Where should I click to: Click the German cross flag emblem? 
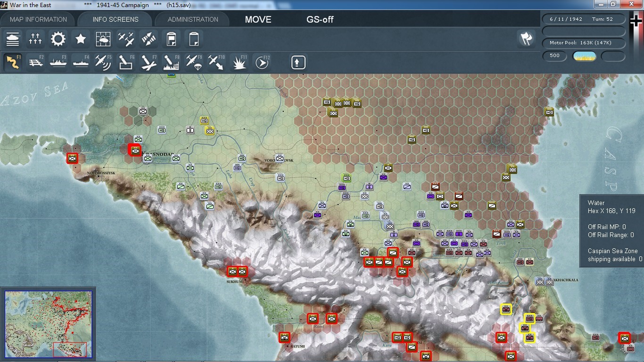tap(636, 21)
